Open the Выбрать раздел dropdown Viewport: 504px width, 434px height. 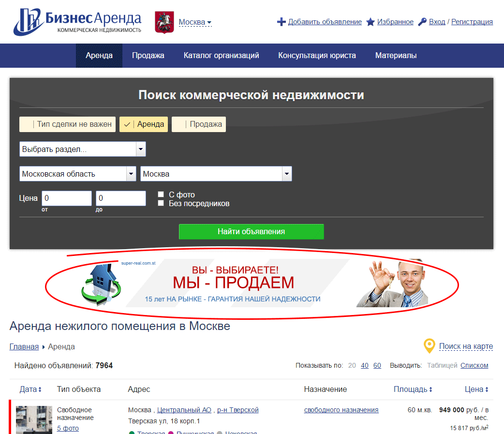tap(83, 149)
